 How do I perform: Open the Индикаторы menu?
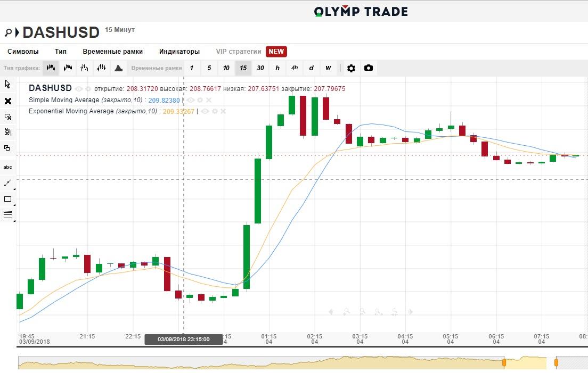pyautogui.click(x=179, y=52)
